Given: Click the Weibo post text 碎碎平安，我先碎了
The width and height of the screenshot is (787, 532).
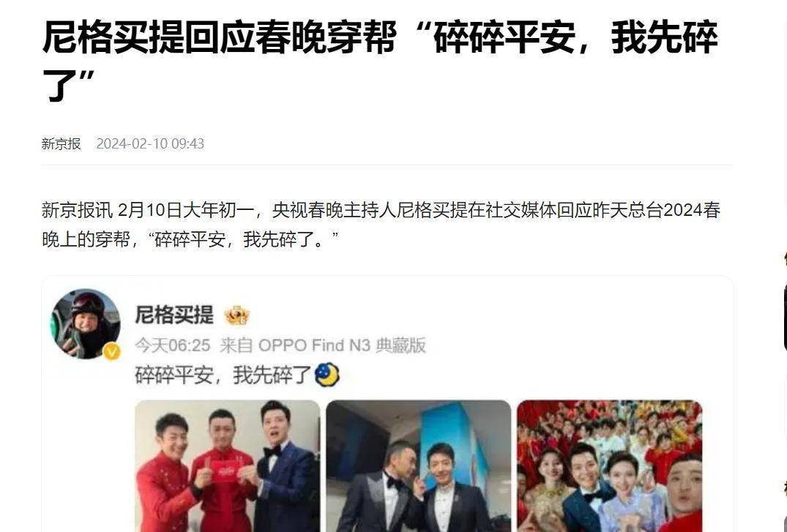Looking at the screenshot, I should click(x=223, y=375).
